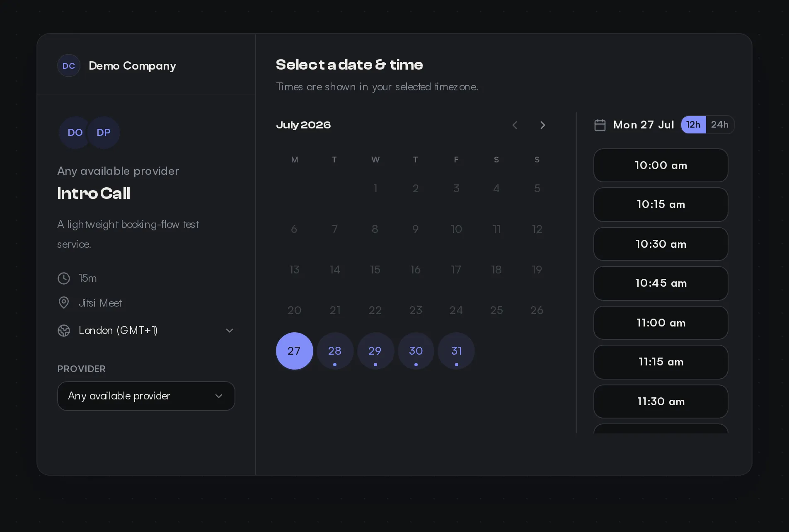Image resolution: width=789 pixels, height=532 pixels.
Task: Choose the 10:15 am time slot
Action: pos(661,205)
